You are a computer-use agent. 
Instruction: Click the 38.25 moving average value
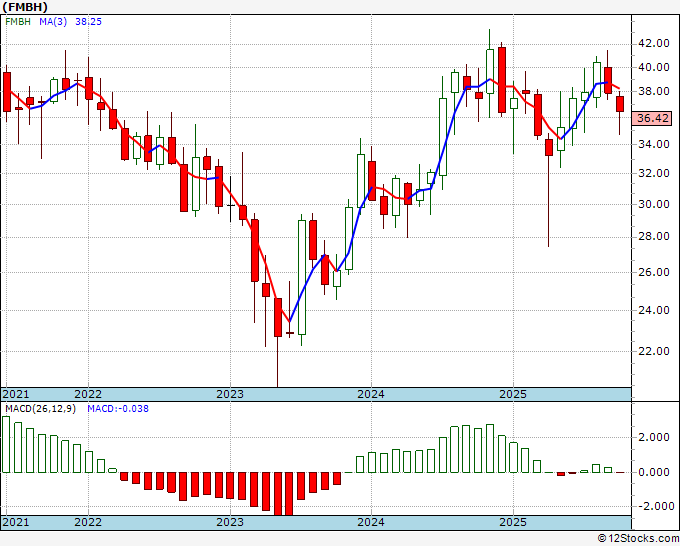(x=92, y=23)
